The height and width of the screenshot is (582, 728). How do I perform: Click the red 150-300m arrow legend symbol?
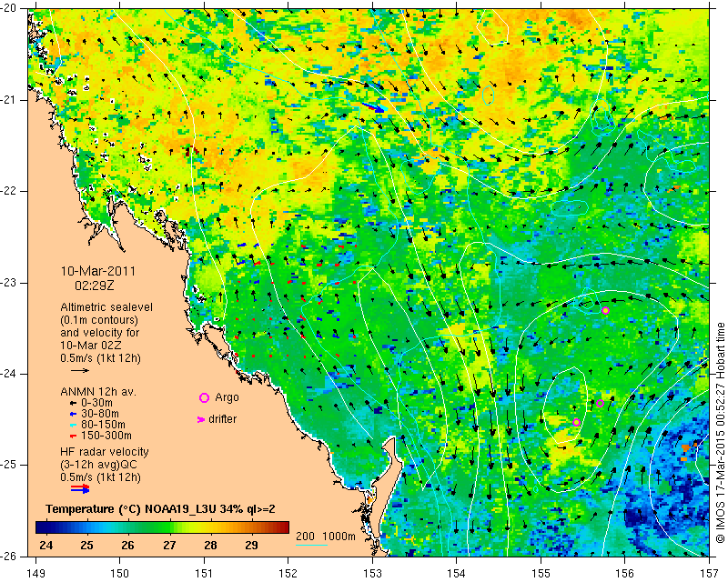(x=73, y=436)
